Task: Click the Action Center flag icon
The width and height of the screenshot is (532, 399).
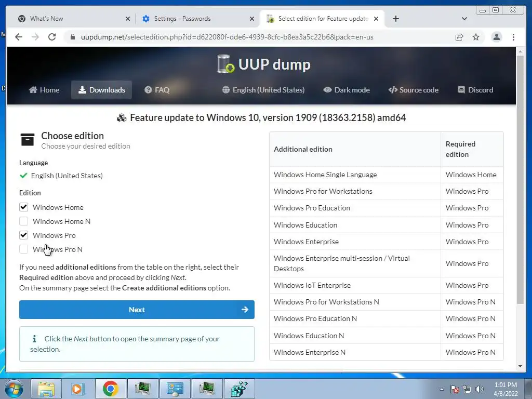Action: pyautogui.click(x=455, y=389)
